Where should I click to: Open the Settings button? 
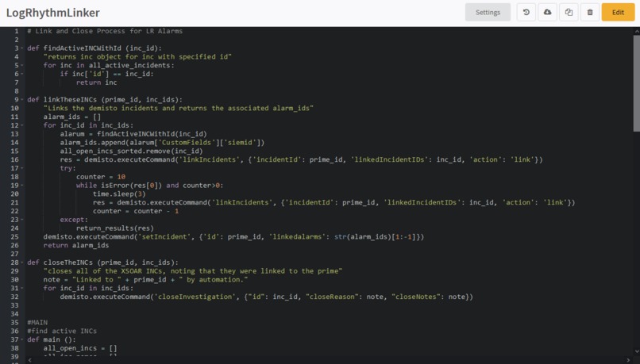click(x=488, y=12)
